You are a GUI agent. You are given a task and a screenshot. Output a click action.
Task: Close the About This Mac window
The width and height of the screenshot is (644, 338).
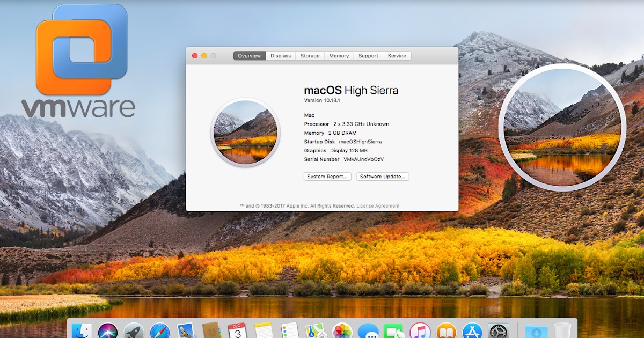[195, 56]
